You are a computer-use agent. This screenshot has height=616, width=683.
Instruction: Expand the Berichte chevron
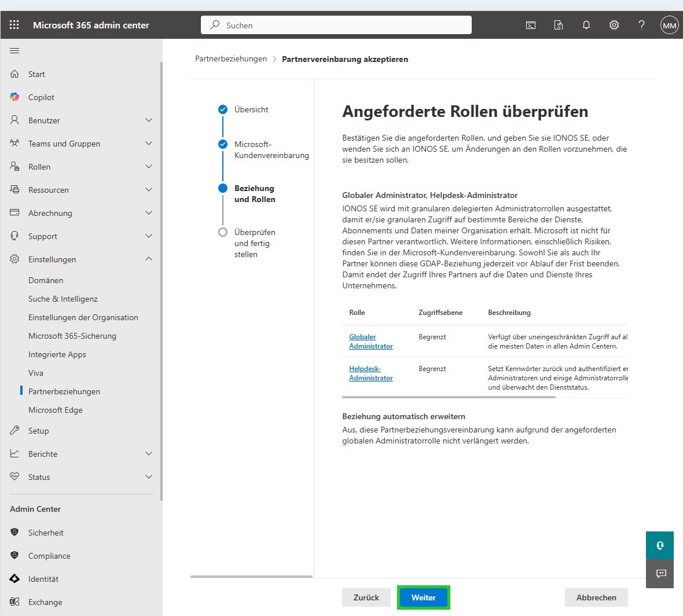[149, 453]
